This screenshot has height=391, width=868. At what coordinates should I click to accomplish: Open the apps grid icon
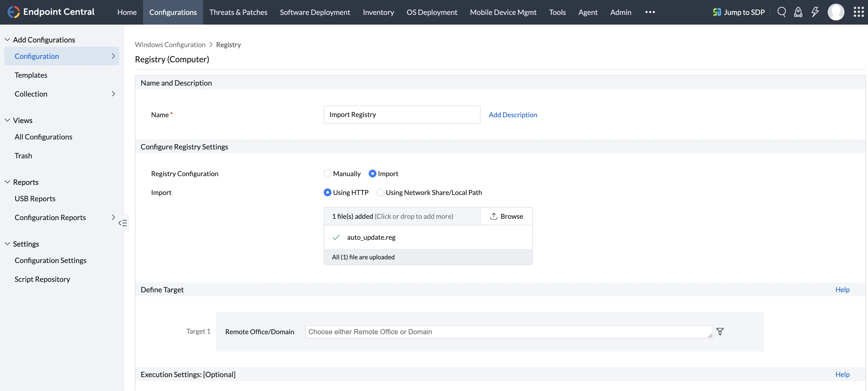coord(858,12)
